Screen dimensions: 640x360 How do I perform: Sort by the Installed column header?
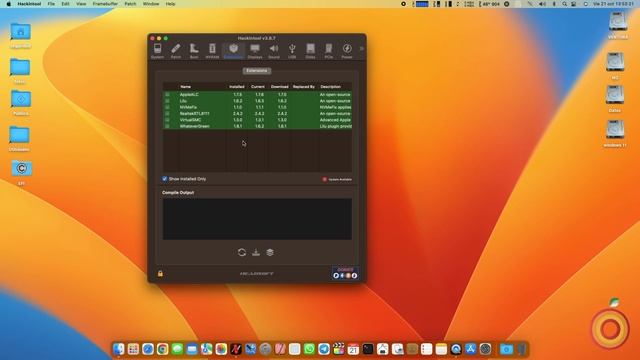click(x=237, y=87)
